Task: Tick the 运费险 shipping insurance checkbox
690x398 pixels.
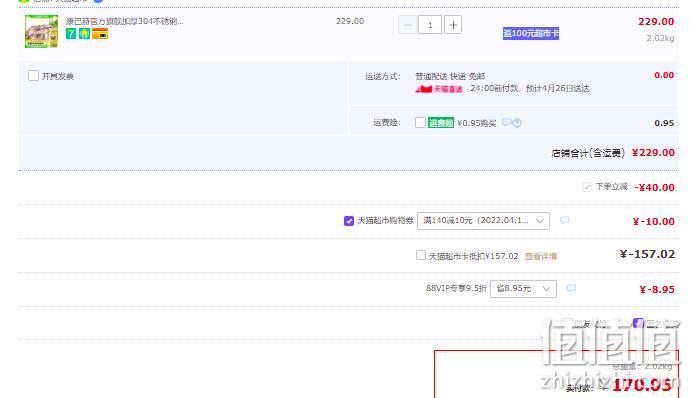Action: pyautogui.click(x=420, y=122)
